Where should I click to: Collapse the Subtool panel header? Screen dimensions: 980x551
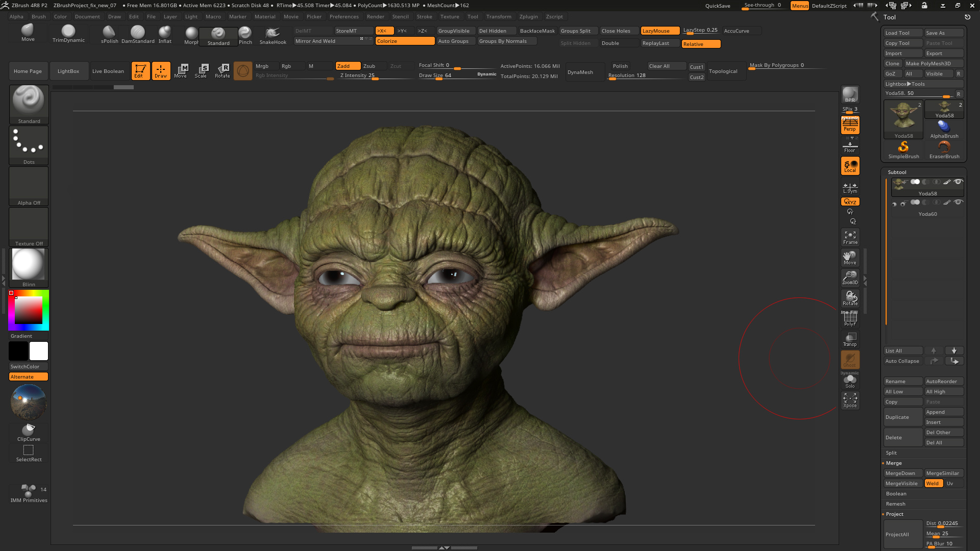click(897, 172)
